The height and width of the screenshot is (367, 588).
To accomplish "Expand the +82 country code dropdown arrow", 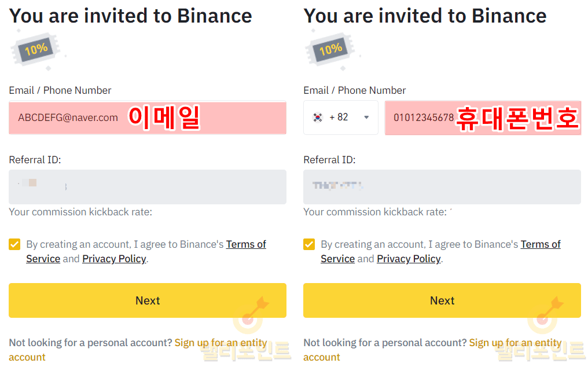I will tap(366, 118).
